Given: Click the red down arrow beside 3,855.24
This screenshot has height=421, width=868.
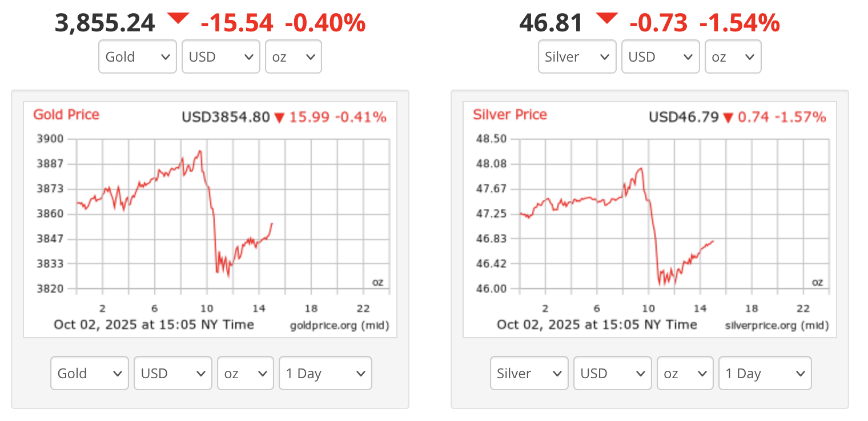Looking at the screenshot, I should click(178, 19).
